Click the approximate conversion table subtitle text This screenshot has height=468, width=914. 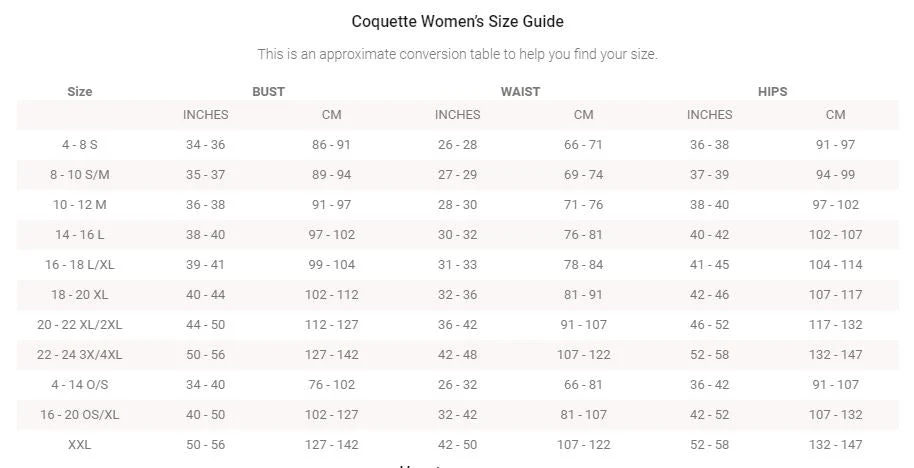(458, 54)
